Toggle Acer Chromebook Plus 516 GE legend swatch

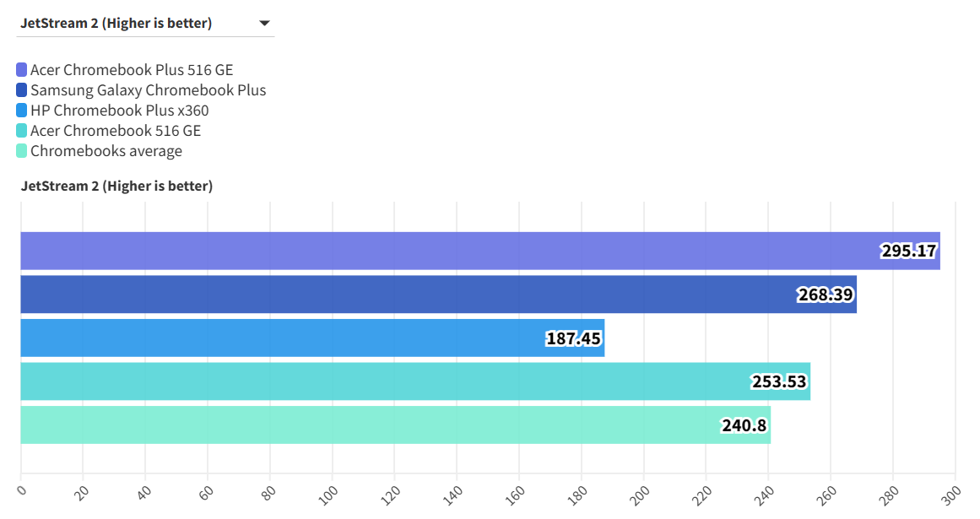(22, 70)
